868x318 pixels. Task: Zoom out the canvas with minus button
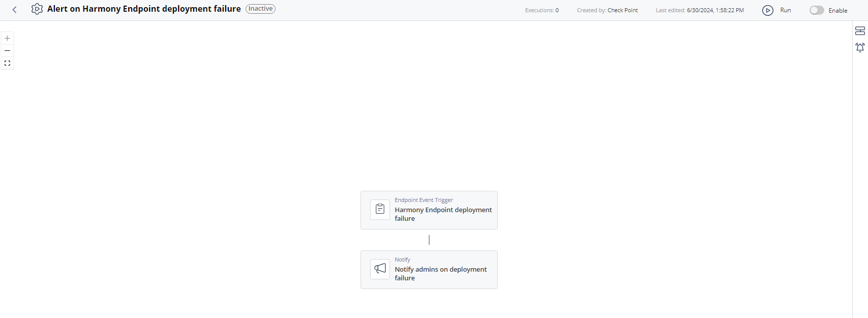point(7,50)
